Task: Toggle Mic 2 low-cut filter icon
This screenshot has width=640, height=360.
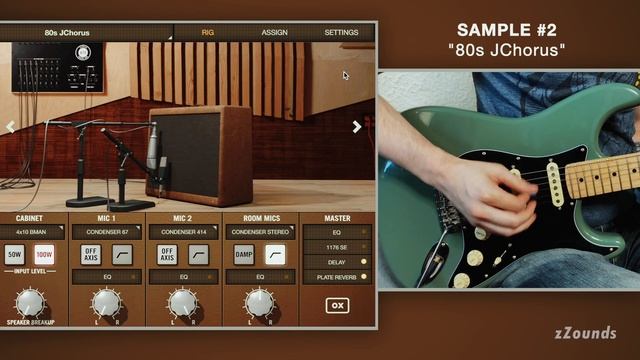Action: pyautogui.click(x=199, y=255)
